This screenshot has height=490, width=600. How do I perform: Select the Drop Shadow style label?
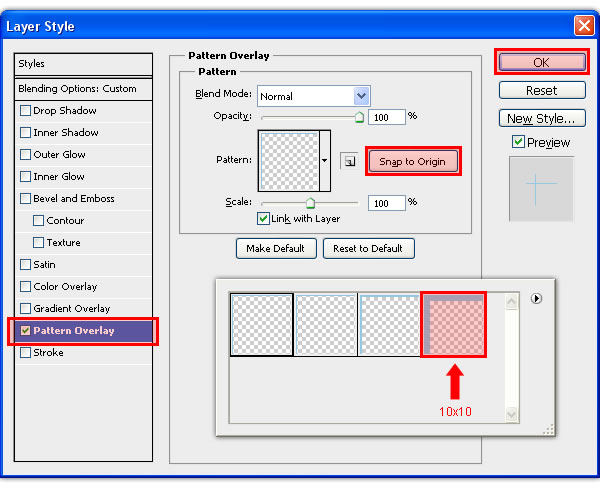click(65, 111)
